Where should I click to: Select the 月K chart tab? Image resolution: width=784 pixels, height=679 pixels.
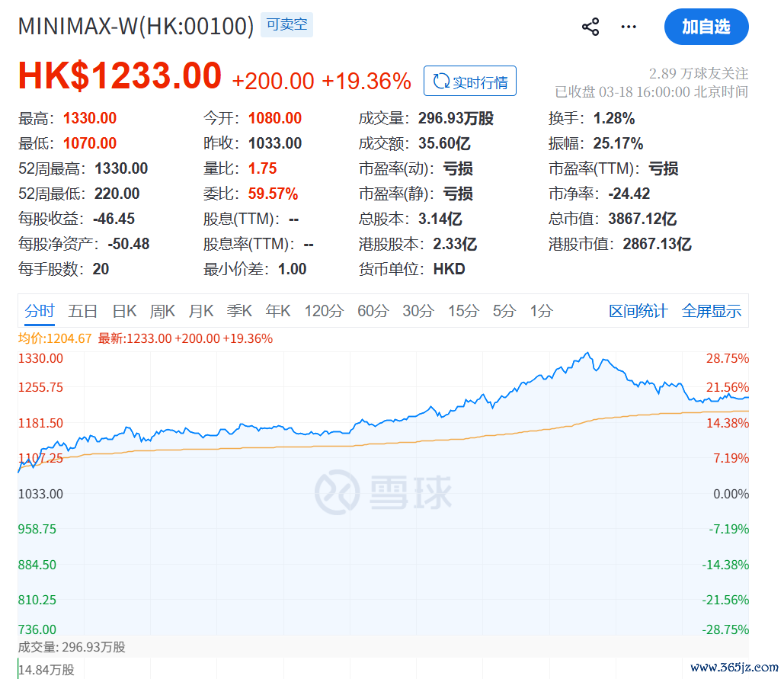201,311
